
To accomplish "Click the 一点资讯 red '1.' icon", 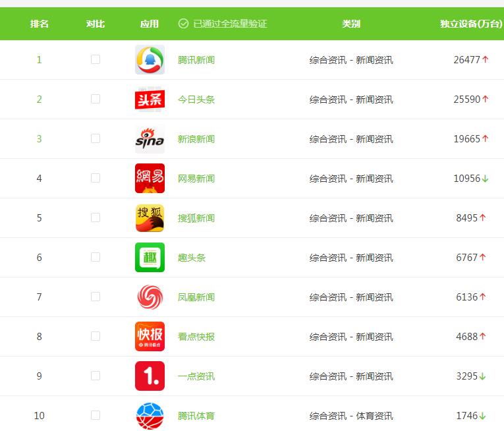I will pos(150,376).
